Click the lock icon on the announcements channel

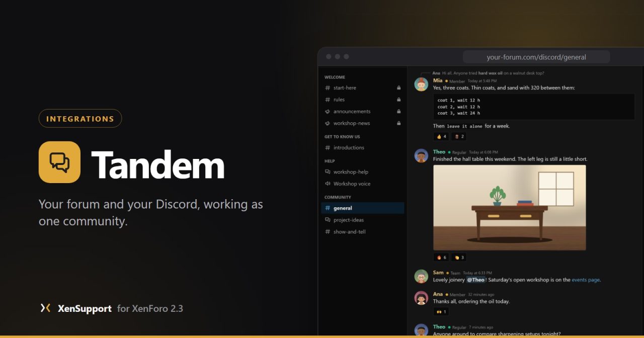click(399, 111)
